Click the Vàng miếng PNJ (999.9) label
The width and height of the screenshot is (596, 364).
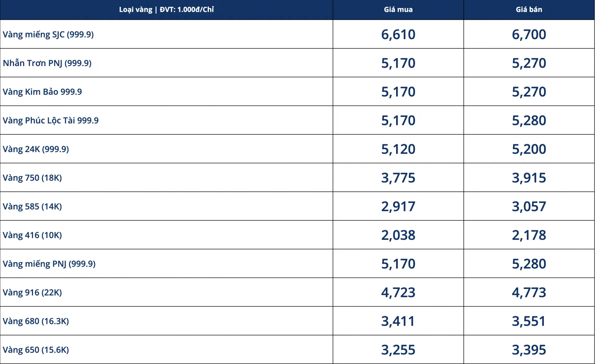[49, 264]
